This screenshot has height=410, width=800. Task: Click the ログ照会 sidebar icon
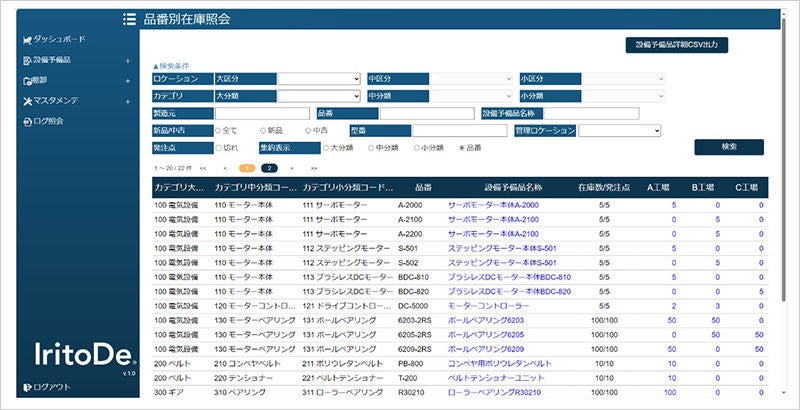(26, 121)
